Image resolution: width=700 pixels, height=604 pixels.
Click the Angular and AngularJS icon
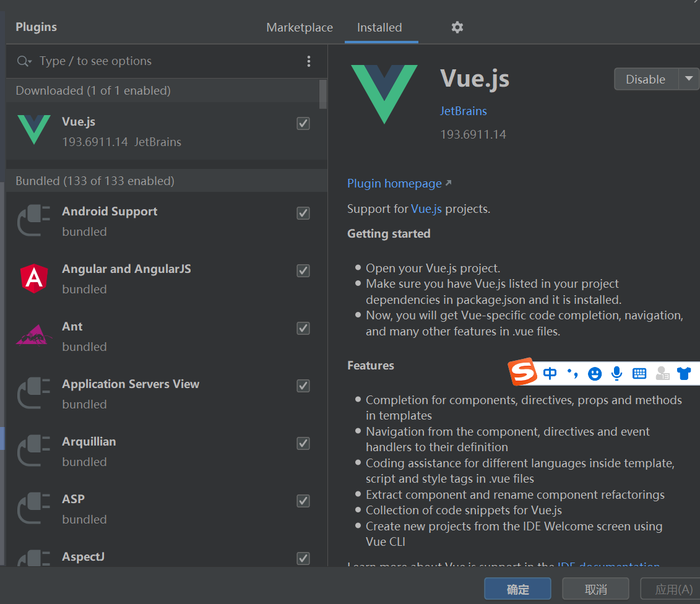pos(34,278)
